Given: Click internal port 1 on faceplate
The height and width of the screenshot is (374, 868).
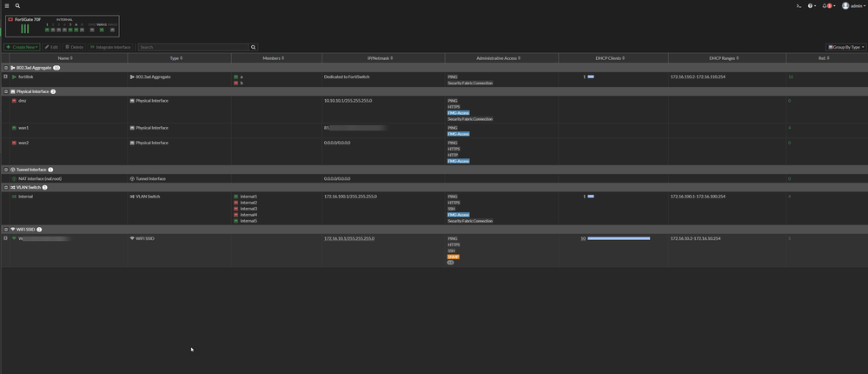Looking at the screenshot, I should coord(47,30).
